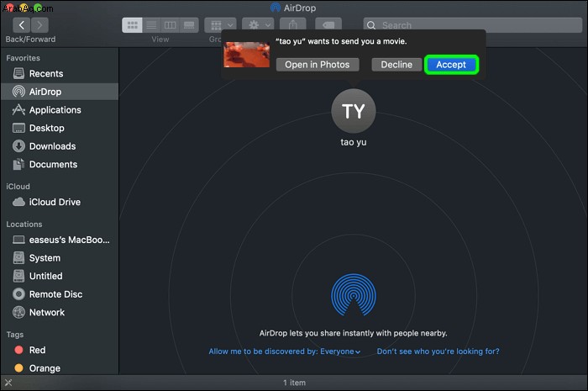Open the Documents folder
The width and height of the screenshot is (588, 391).
(60, 164)
